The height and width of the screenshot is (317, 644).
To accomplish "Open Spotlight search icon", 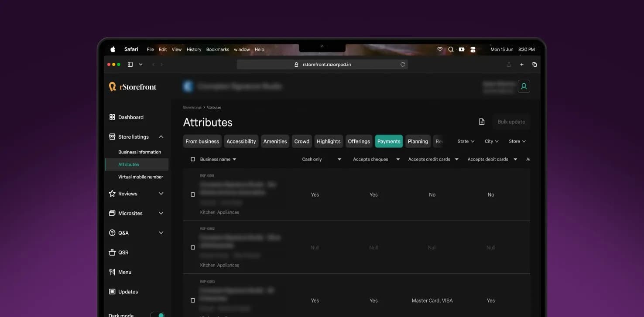I will click(451, 49).
